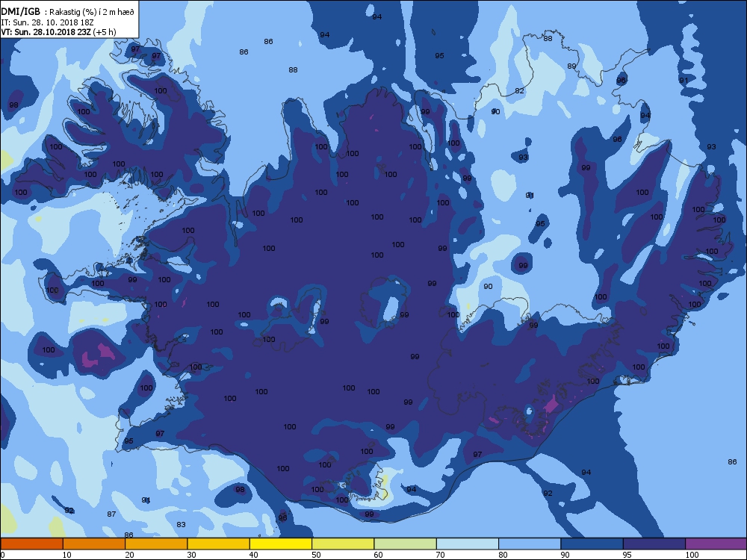The height and width of the screenshot is (560, 747).
Task: Click the '80' label on the legend scale
Action: [503, 555]
